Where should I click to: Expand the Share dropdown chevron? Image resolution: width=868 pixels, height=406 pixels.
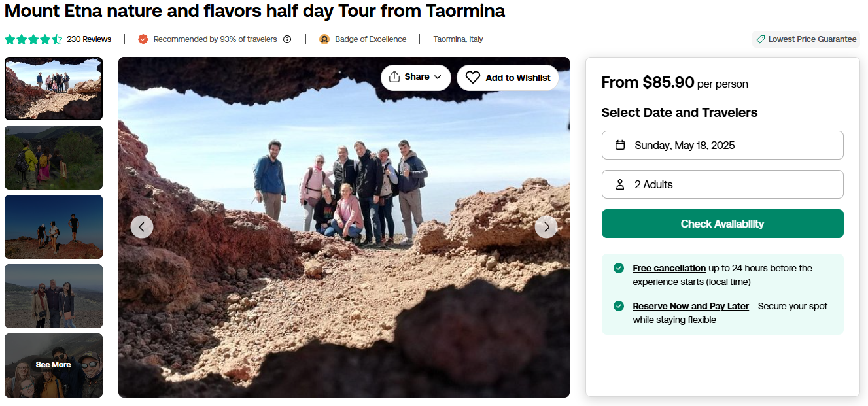[438, 77]
